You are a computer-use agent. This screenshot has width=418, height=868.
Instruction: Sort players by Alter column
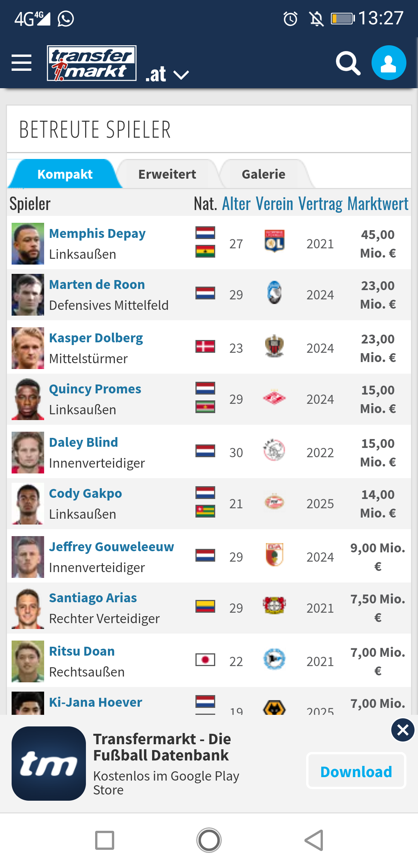[236, 204]
